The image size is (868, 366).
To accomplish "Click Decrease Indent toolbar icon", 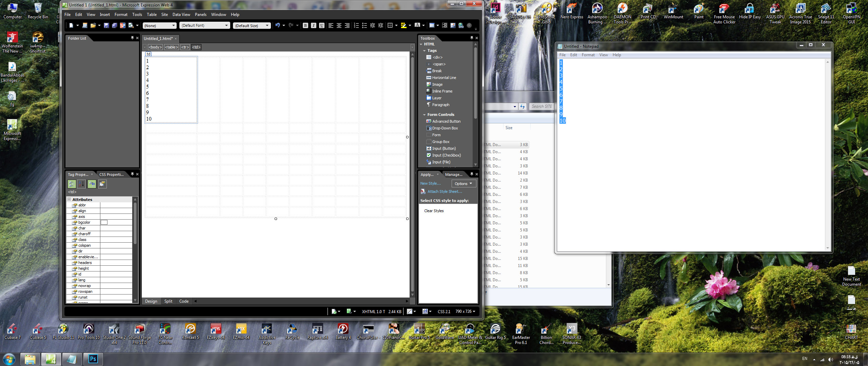I will click(x=373, y=25).
